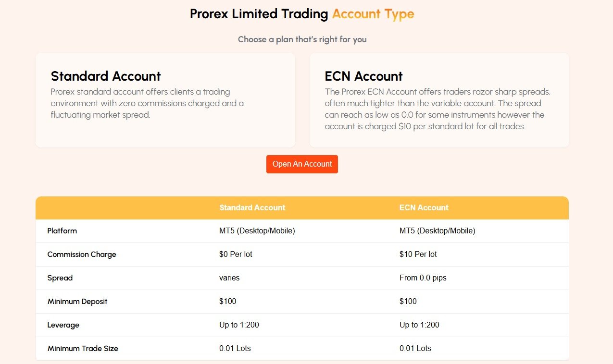Viewport: 613px width, 364px height.
Task: Select the Leverage row label
Action: pos(63,325)
